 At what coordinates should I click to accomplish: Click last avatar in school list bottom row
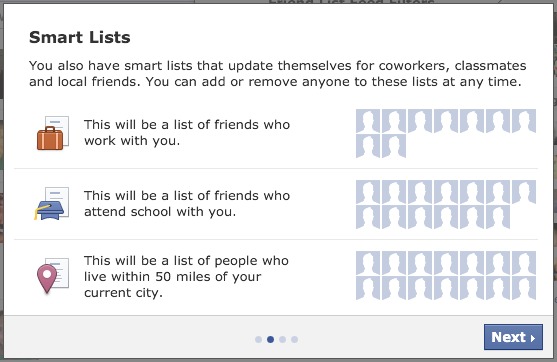[x=498, y=217]
